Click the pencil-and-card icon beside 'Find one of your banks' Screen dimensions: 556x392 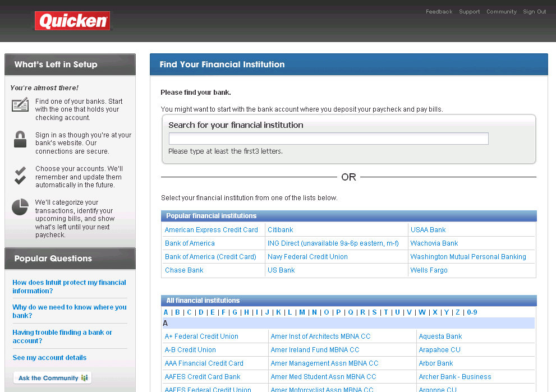pyautogui.click(x=20, y=104)
